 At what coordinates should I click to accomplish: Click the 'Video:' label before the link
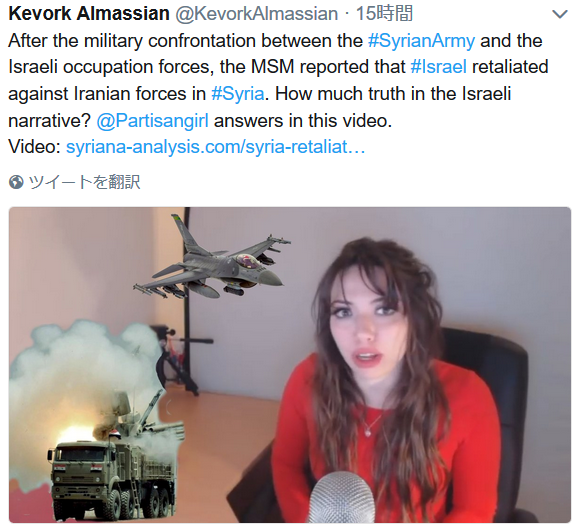[x=34, y=147]
